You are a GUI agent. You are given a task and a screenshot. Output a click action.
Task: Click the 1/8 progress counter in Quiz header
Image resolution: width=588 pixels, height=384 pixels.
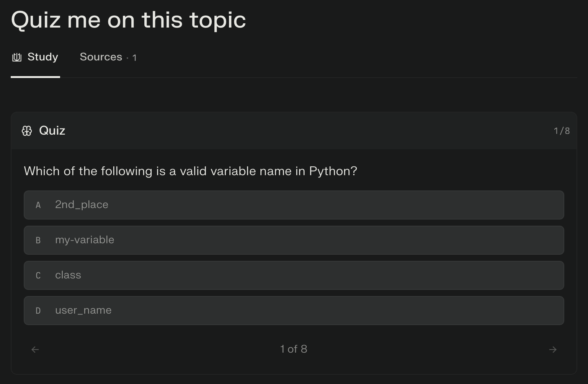tap(562, 131)
